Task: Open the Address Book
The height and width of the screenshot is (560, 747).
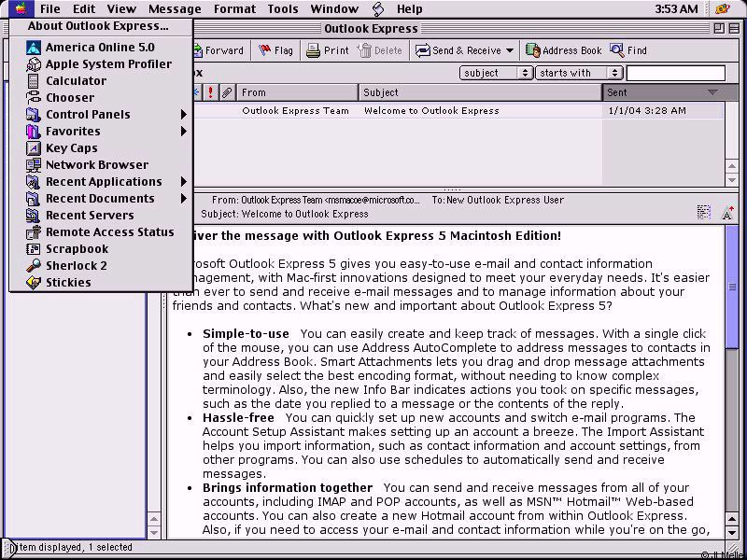Action: click(x=564, y=50)
